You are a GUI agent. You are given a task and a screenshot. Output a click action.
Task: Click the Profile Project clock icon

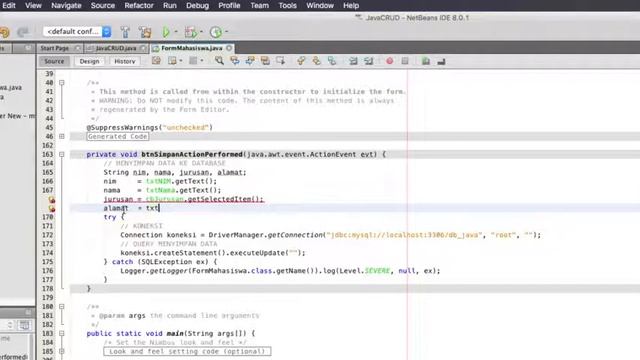tap(216, 32)
